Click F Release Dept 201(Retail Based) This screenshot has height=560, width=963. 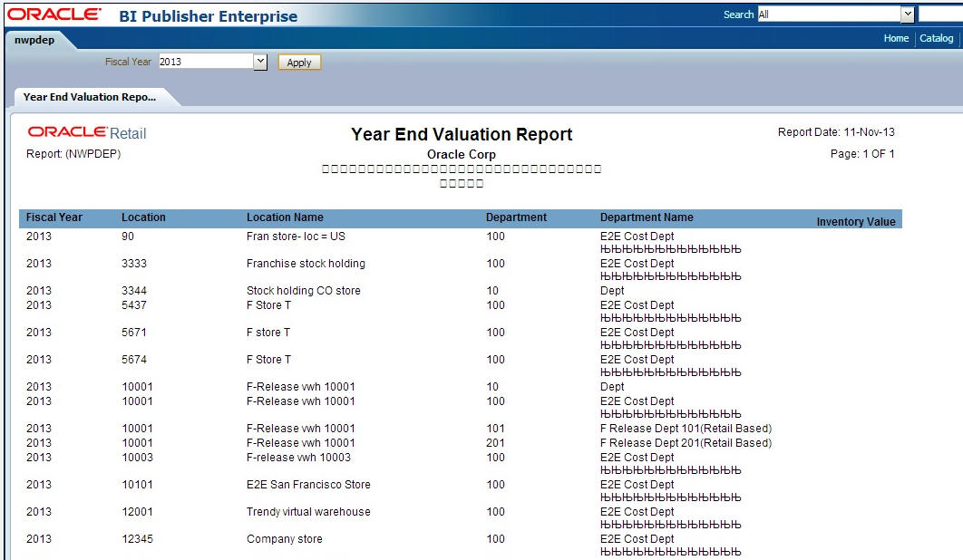pyautogui.click(x=686, y=443)
